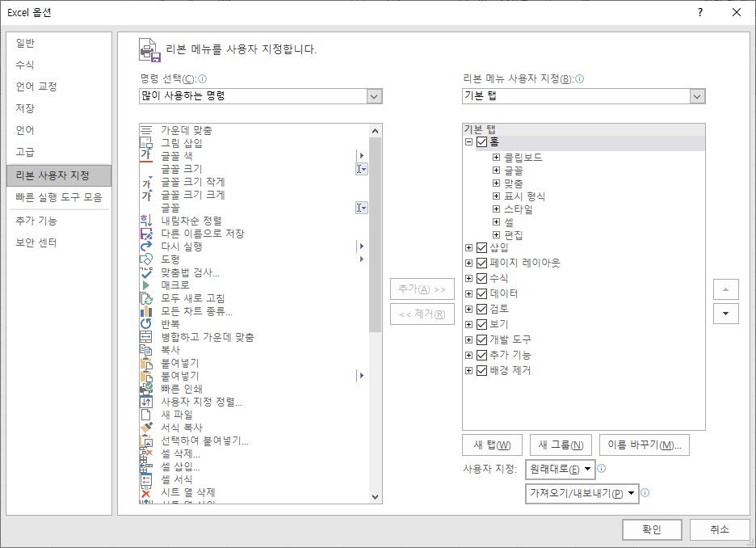Click info icon beside 가져오기/내보내기
Screen dimensions: 756x548
click(645, 492)
